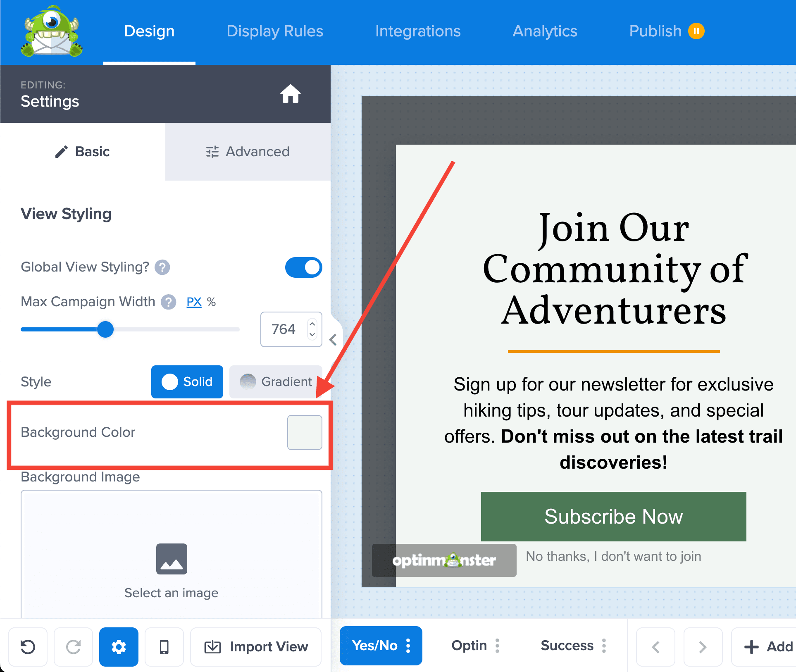Open the Optin view options menu
Viewport: 796px width, 672px height.
[x=498, y=646]
